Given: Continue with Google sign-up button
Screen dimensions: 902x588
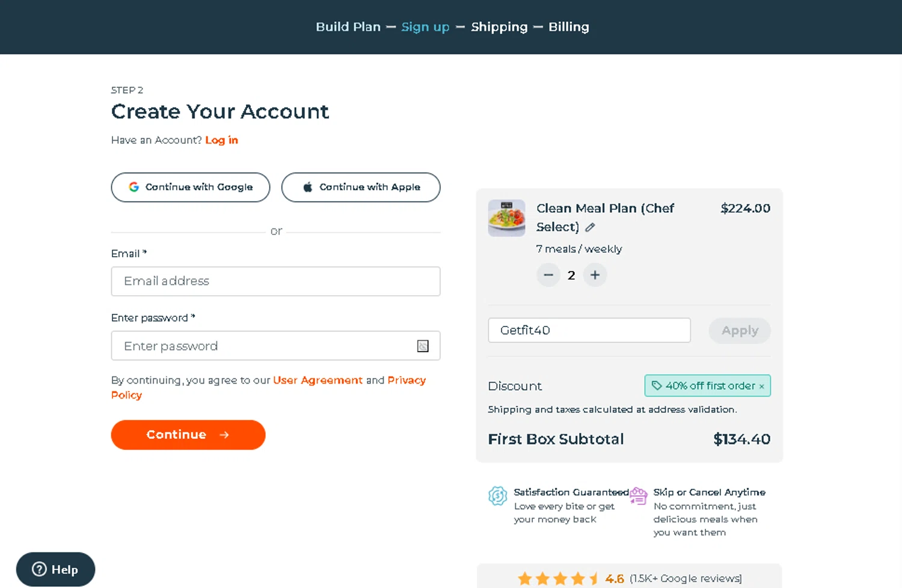Looking at the screenshot, I should 191,188.
